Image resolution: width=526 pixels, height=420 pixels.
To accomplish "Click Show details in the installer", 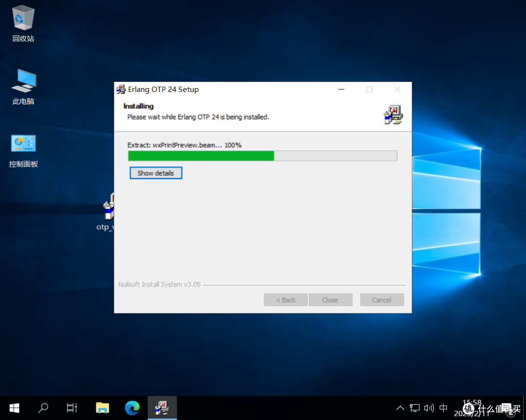I will pos(156,173).
